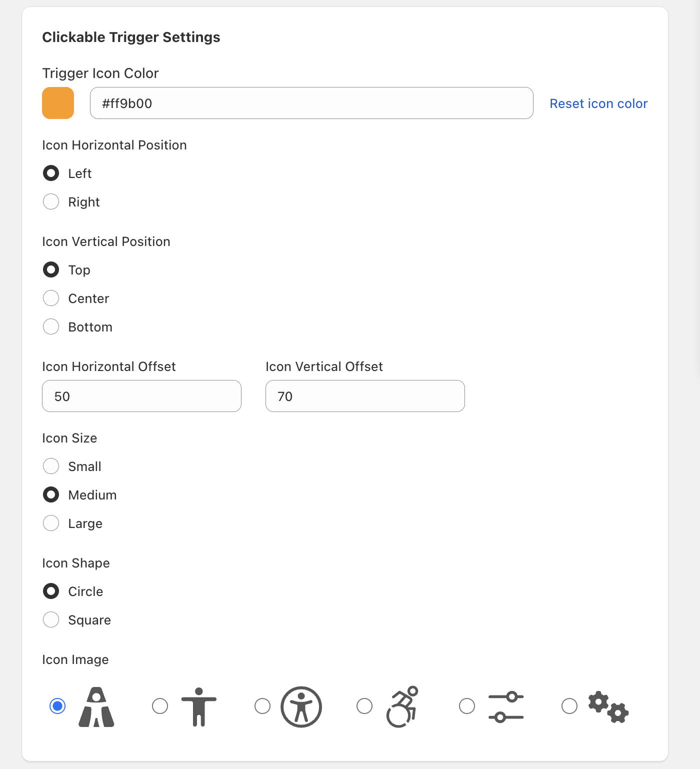This screenshot has height=769, width=700.
Task: Click the Reset icon color link
Action: [x=598, y=103]
